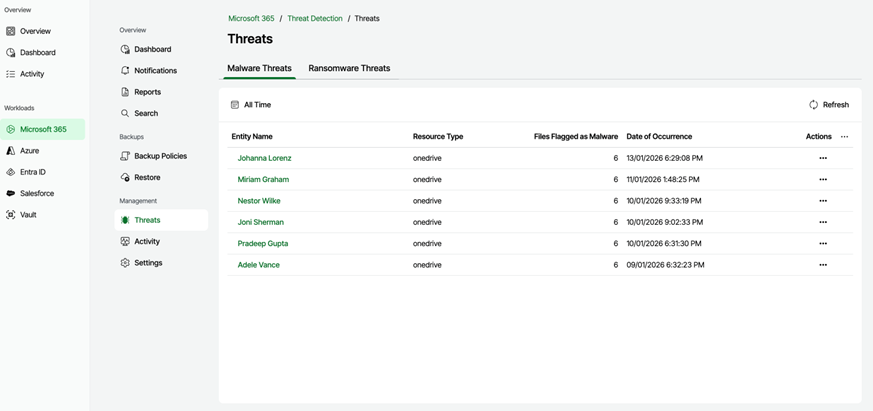Open the actions menu for Pradeep Gupta
This screenshot has width=873, height=411.
click(x=823, y=243)
